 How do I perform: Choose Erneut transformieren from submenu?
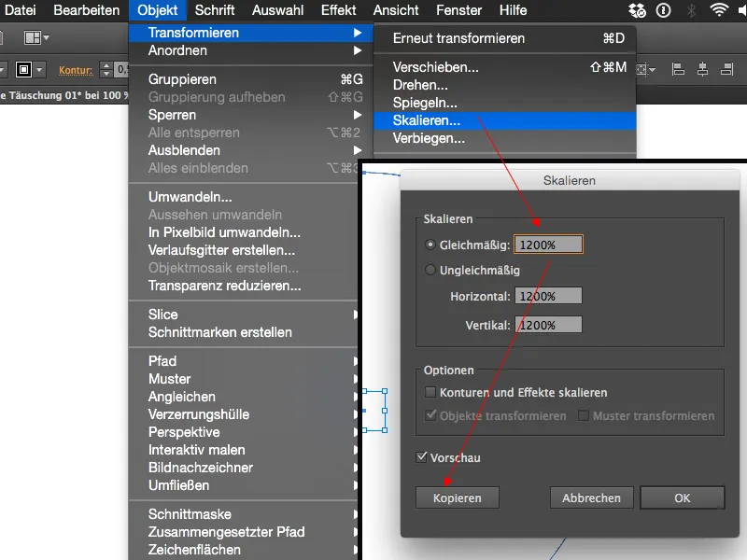505,38
